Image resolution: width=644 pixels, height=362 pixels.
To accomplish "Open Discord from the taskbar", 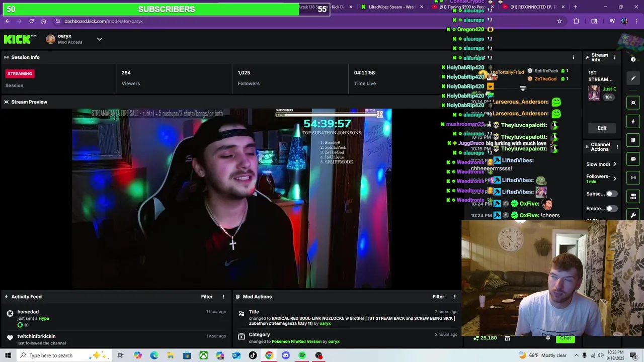I will coord(286,355).
